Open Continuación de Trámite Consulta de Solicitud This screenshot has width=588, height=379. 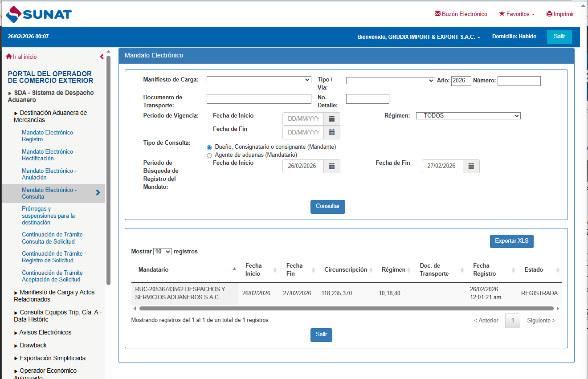(52, 238)
